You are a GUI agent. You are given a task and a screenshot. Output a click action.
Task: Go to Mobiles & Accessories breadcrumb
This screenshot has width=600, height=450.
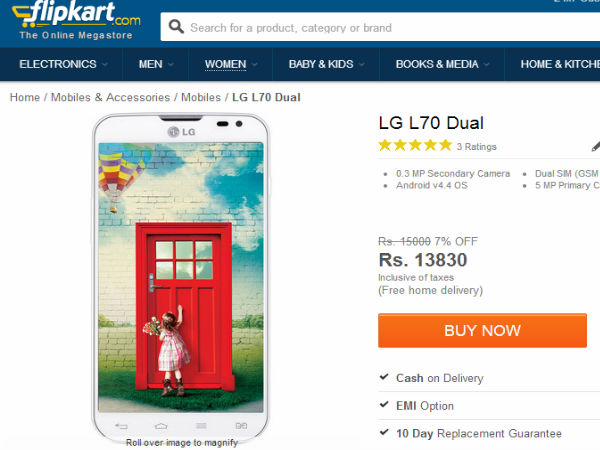pos(111,97)
